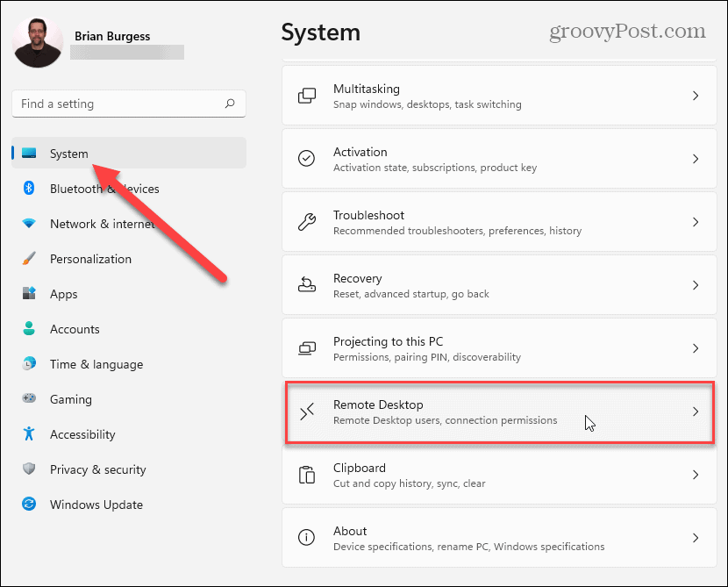Open Accounts settings from sidebar
Screen dimensions: 728x587
pos(75,329)
